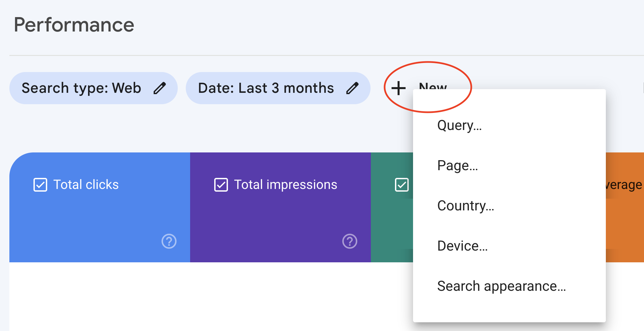Edit Date filter pencil icon
This screenshot has width=644, height=331.
click(x=352, y=88)
